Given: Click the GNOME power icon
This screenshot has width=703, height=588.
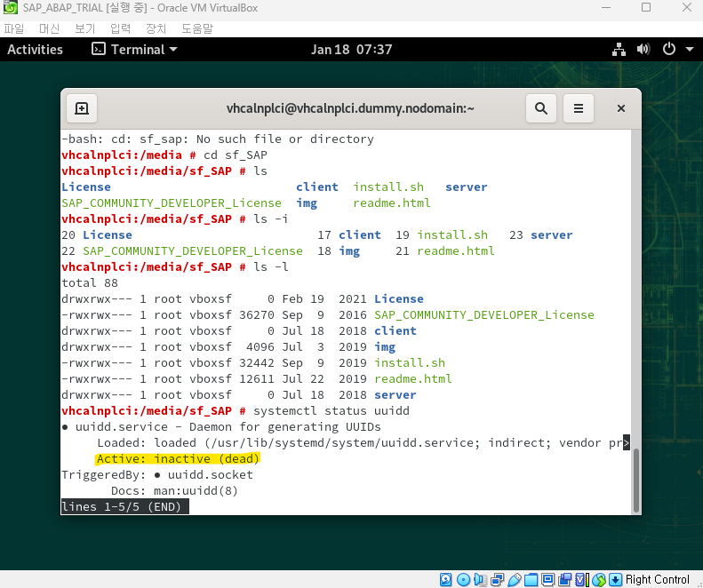Looking at the screenshot, I should [x=669, y=50].
